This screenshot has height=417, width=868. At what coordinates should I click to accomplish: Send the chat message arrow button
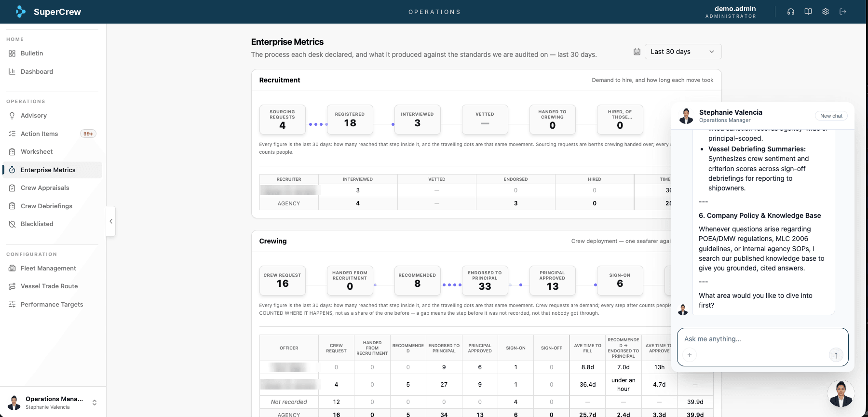coord(836,355)
